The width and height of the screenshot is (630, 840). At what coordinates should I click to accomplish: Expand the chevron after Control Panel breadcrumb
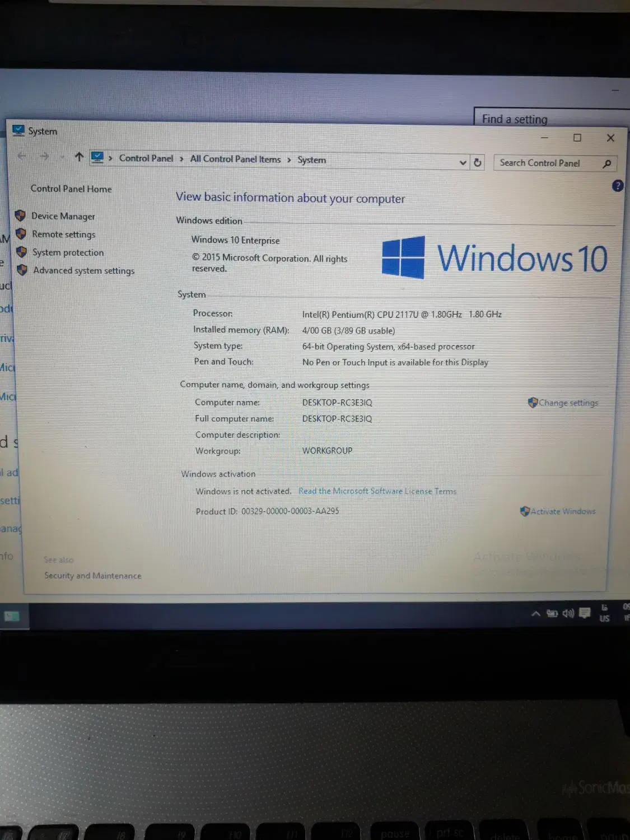(x=181, y=159)
